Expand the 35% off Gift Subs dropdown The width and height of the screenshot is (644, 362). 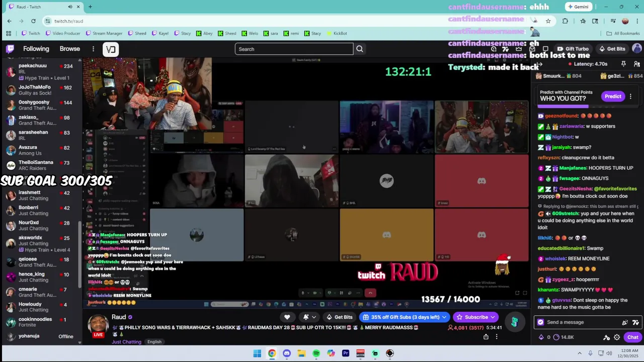point(444,317)
